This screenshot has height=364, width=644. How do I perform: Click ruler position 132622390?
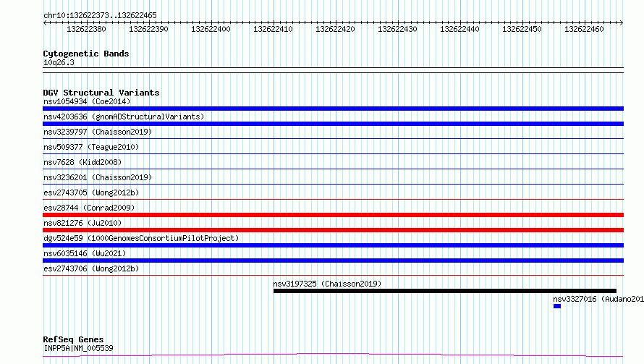(x=148, y=29)
